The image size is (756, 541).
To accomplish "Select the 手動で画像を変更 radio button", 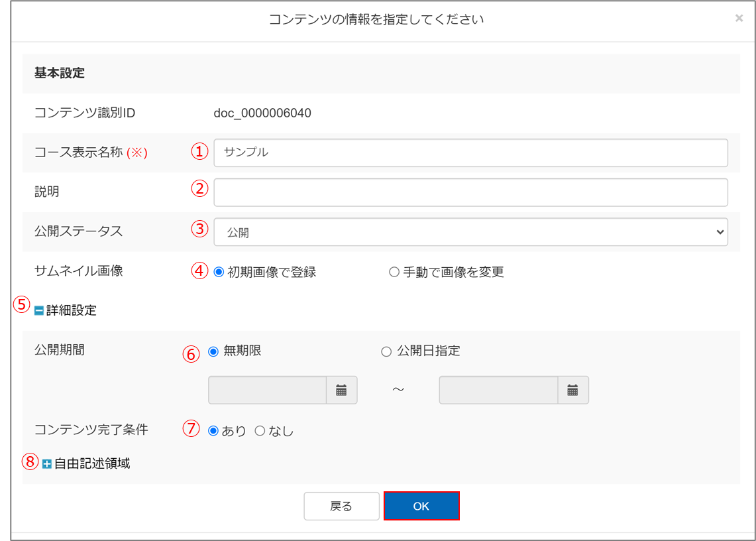I will tap(394, 272).
